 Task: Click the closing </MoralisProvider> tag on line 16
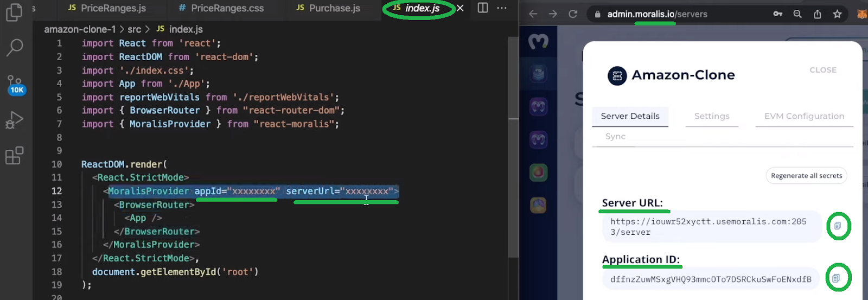(x=151, y=244)
